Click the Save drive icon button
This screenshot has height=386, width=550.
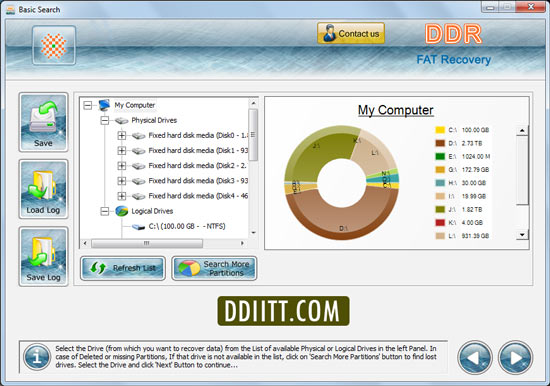pyautogui.click(x=43, y=122)
